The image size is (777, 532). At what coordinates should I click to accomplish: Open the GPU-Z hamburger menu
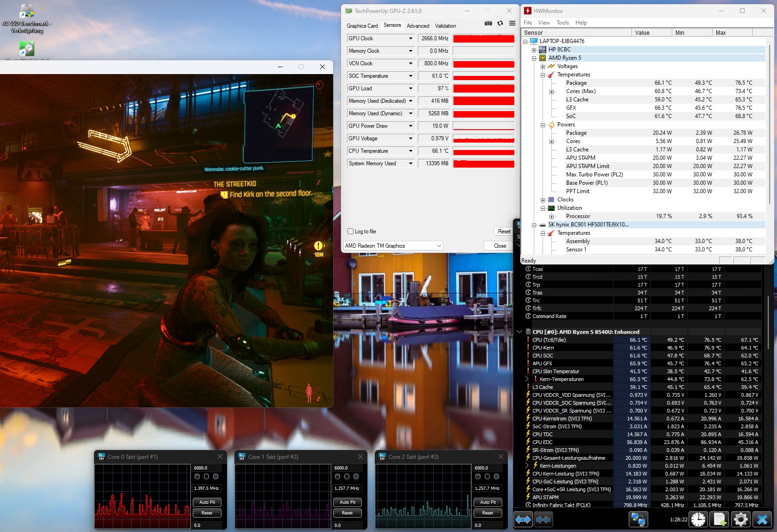click(512, 23)
